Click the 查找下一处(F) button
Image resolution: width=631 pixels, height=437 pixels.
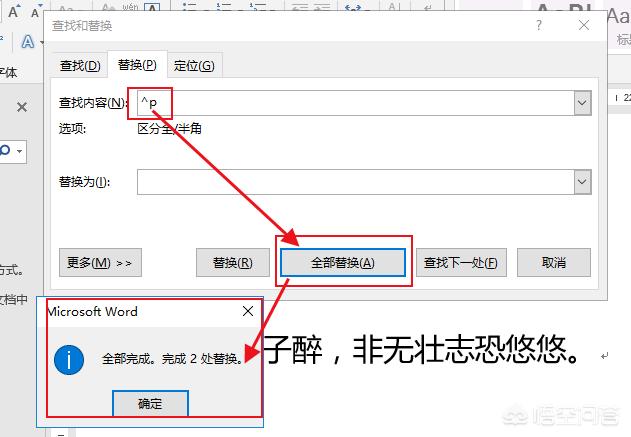click(x=459, y=262)
